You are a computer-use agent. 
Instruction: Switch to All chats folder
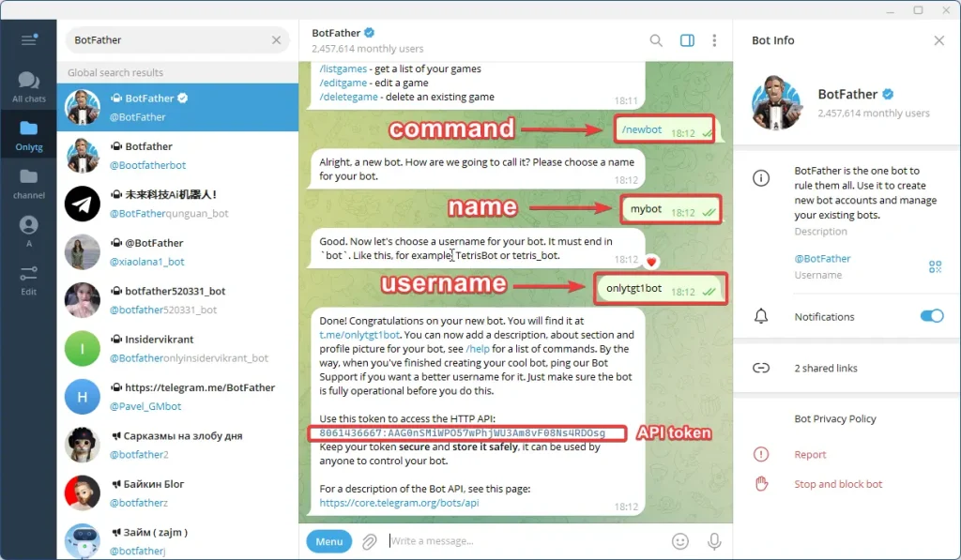(28, 86)
